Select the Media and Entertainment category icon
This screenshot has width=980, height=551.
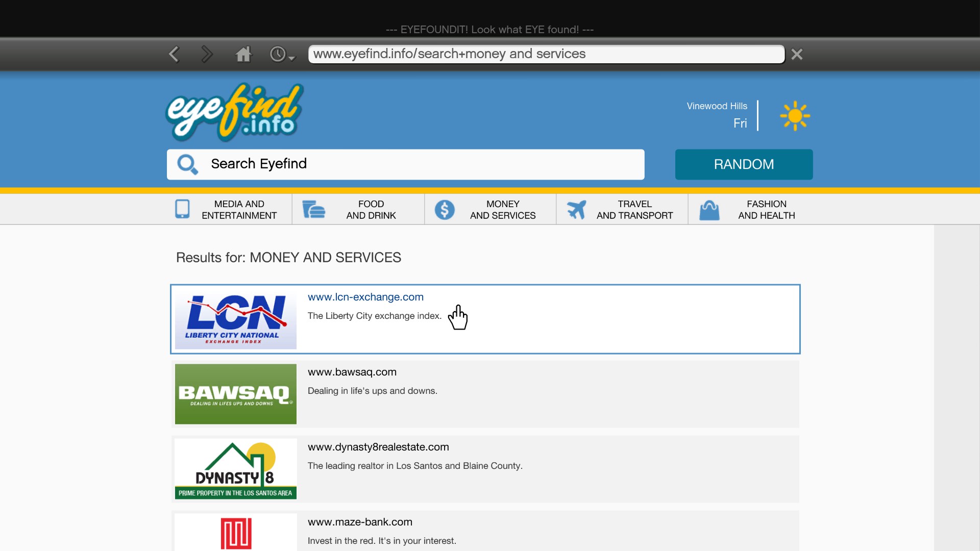point(181,209)
